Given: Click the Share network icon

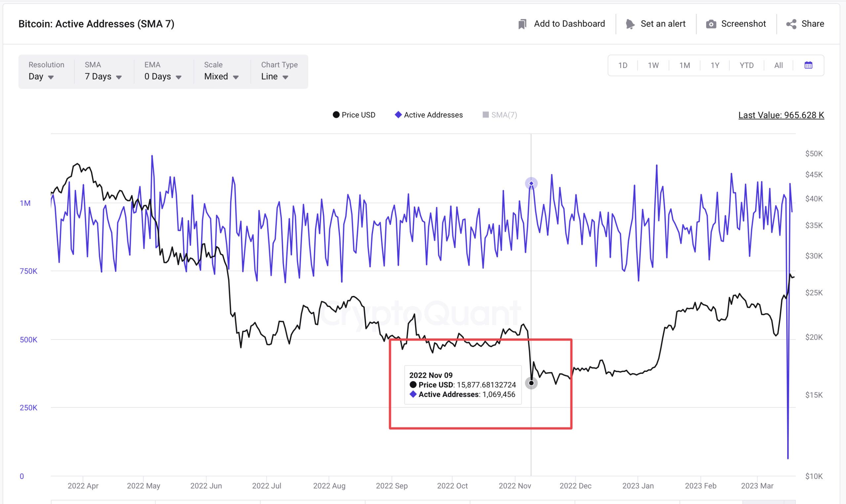Looking at the screenshot, I should click(791, 24).
